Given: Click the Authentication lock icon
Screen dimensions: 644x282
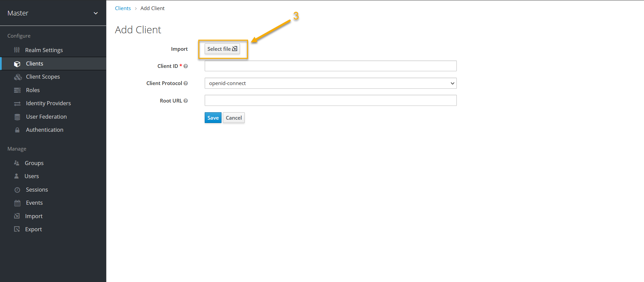Looking at the screenshot, I should coord(17,130).
